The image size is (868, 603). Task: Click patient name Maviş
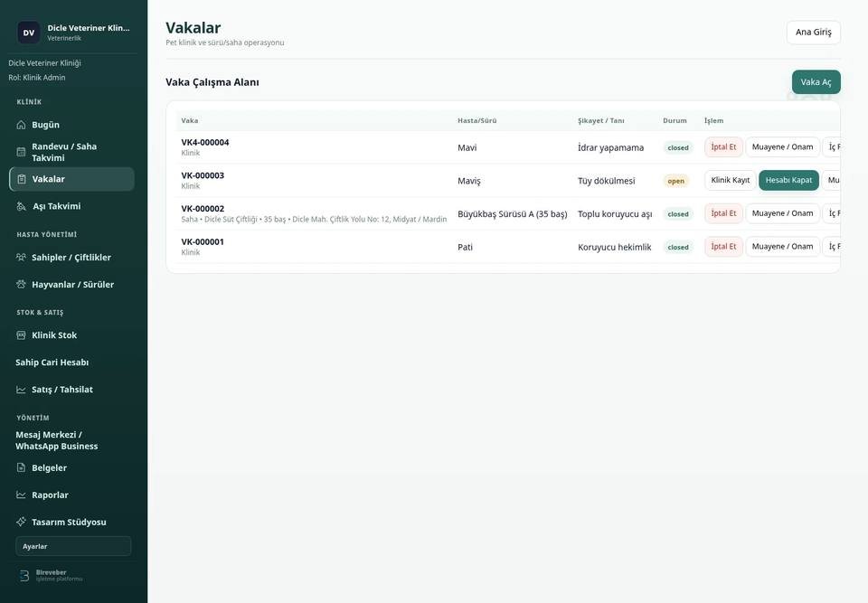(469, 181)
